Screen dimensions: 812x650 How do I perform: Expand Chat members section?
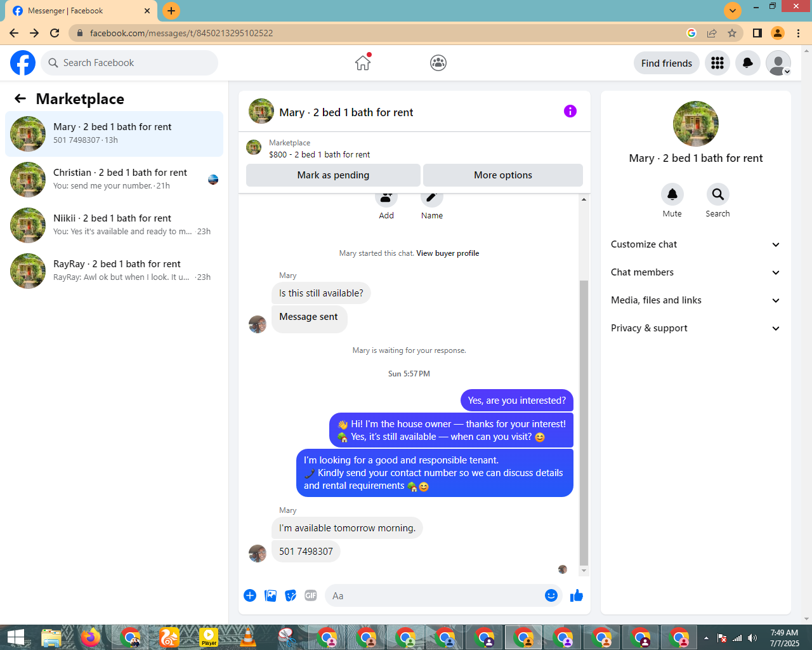pos(696,272)
